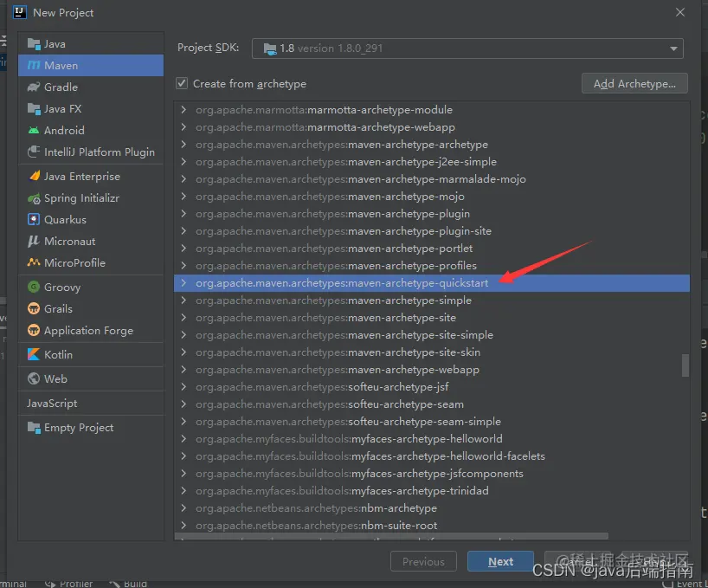Click the vertical scrollbar thumb in archetype list

point(685,365)
